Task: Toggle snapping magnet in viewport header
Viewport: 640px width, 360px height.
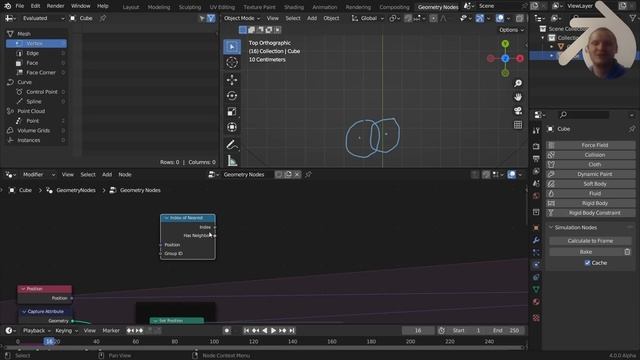Action: click(x=408, y=18)
